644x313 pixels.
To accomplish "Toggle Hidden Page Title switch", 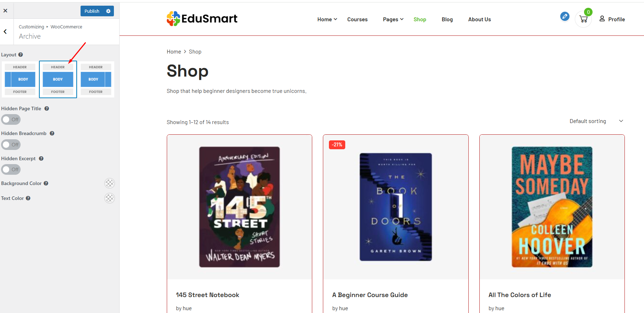I will (x=11, y=119).
